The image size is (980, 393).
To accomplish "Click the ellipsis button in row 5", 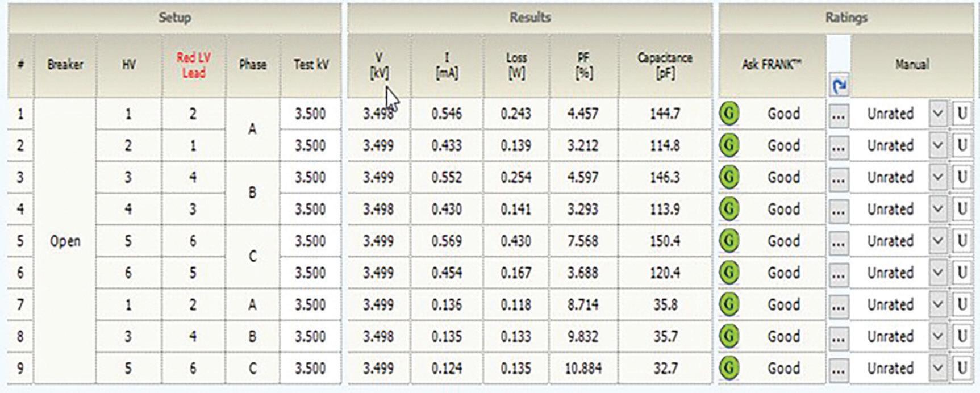I will click(x=839, y=241).
